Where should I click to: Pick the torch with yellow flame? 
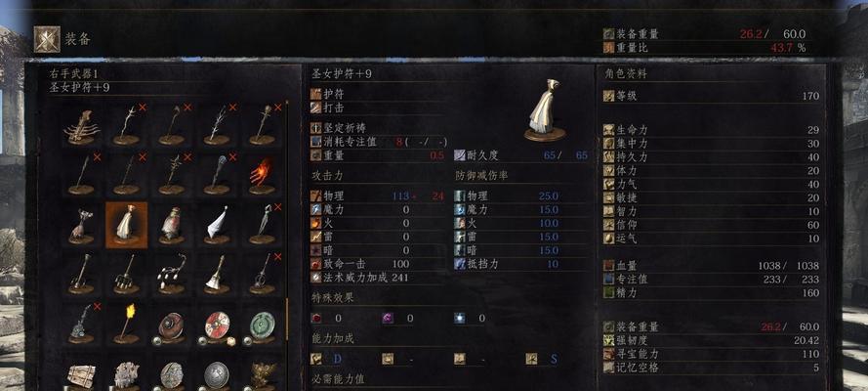click(x=126, y=324)
